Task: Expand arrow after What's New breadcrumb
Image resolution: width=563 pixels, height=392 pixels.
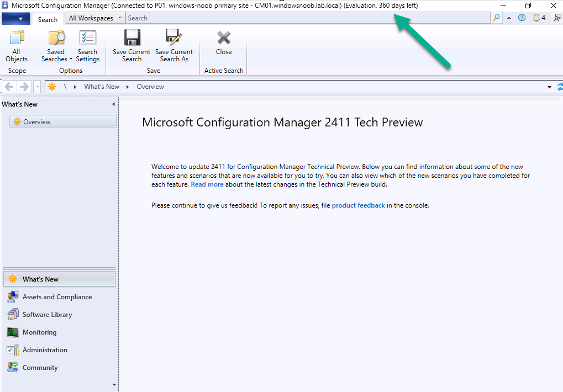Action: (128, 87)
